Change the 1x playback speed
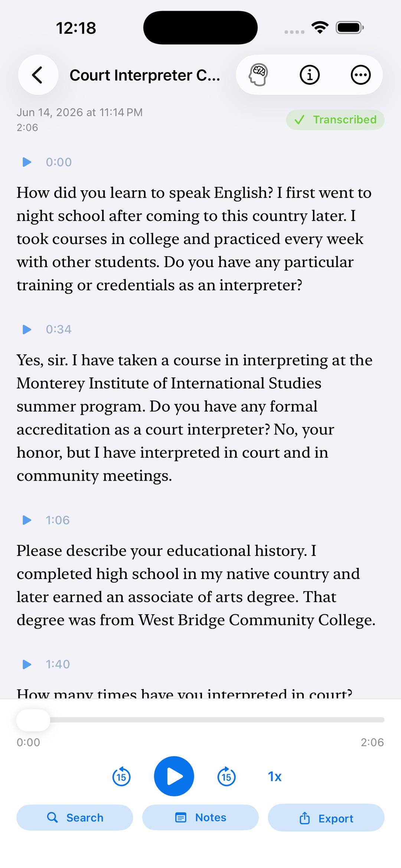 coord(275,777)
